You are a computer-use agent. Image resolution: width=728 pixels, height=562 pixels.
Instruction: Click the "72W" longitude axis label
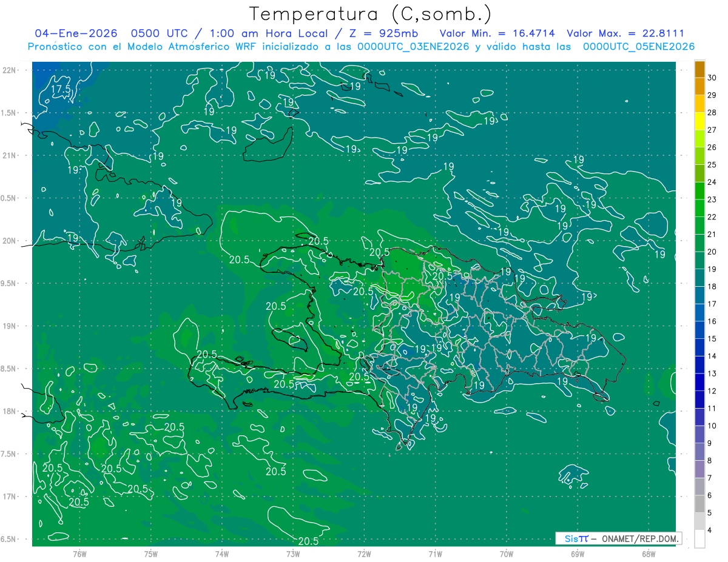[x=364, y=554]
